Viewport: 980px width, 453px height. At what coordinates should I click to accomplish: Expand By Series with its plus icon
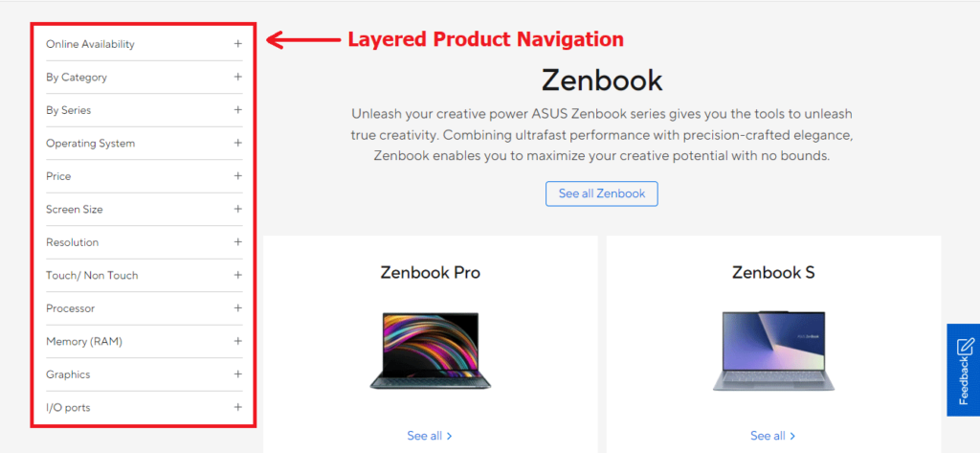click(238, 110)
